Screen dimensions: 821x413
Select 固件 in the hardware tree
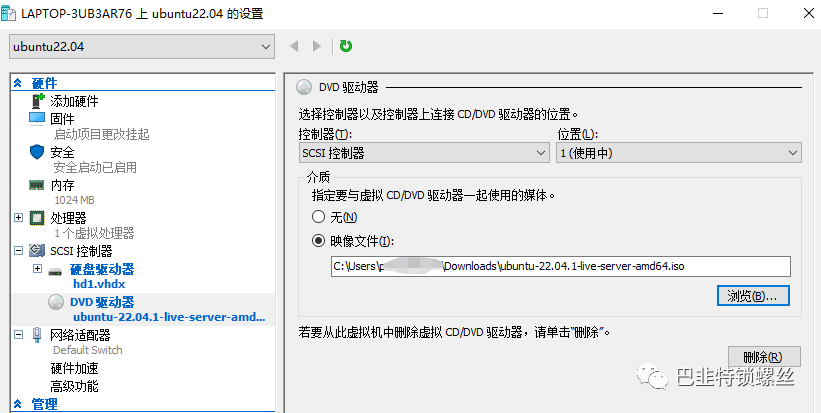62,119
